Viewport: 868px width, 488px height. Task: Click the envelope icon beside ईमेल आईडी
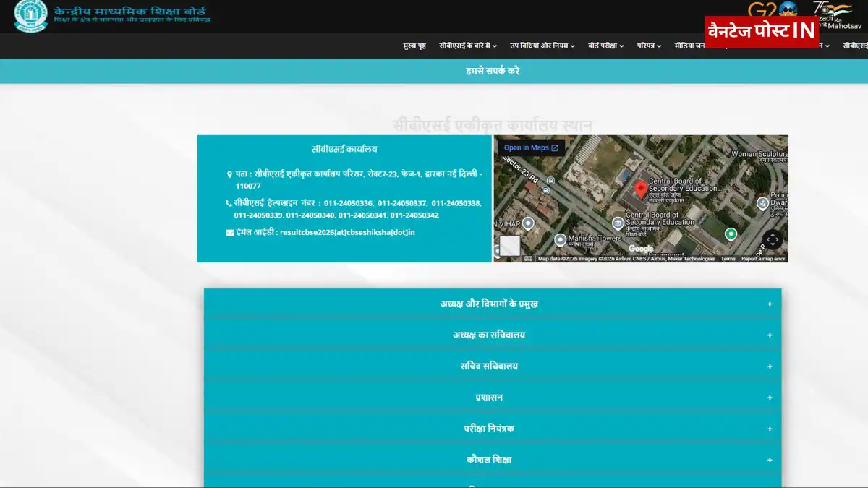click(x=230, y=232)
